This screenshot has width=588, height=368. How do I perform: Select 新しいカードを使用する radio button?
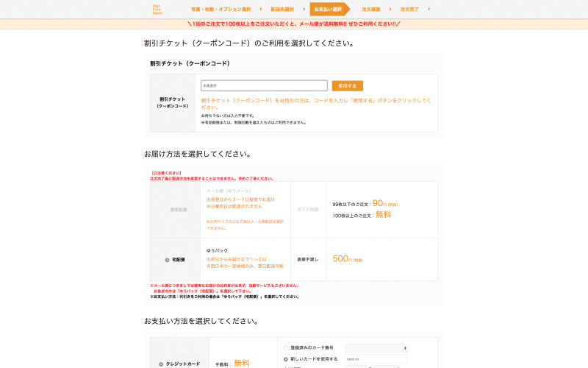286,359
